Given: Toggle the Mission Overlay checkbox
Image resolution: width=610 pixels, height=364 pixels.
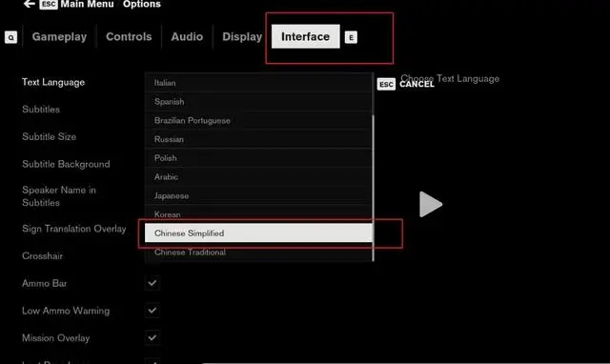Looking at the screenshot, I should point(152,337).
